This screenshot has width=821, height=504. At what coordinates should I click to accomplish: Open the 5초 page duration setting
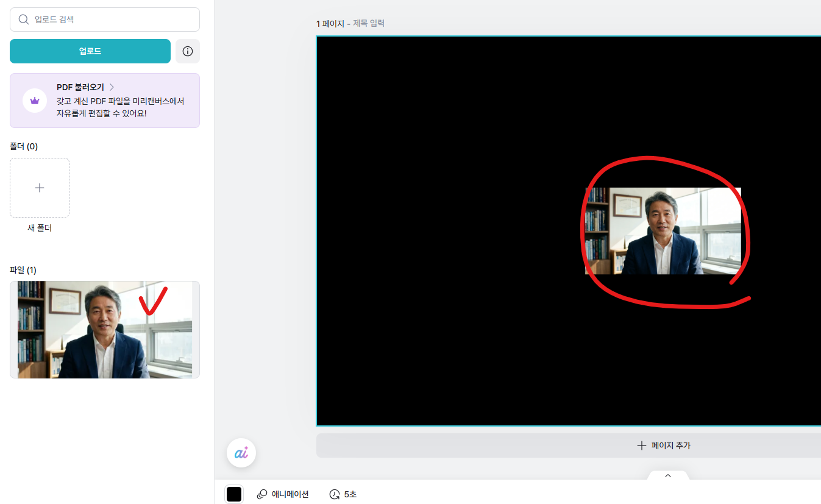pos(343,494)
